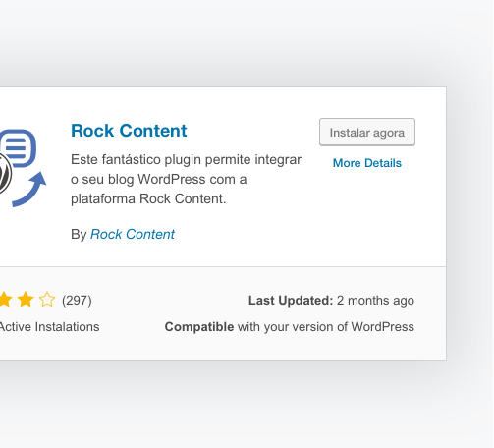Click 'with your version of WordPress' text
This screenshot has width=494, height=448.
pos(326,327)
